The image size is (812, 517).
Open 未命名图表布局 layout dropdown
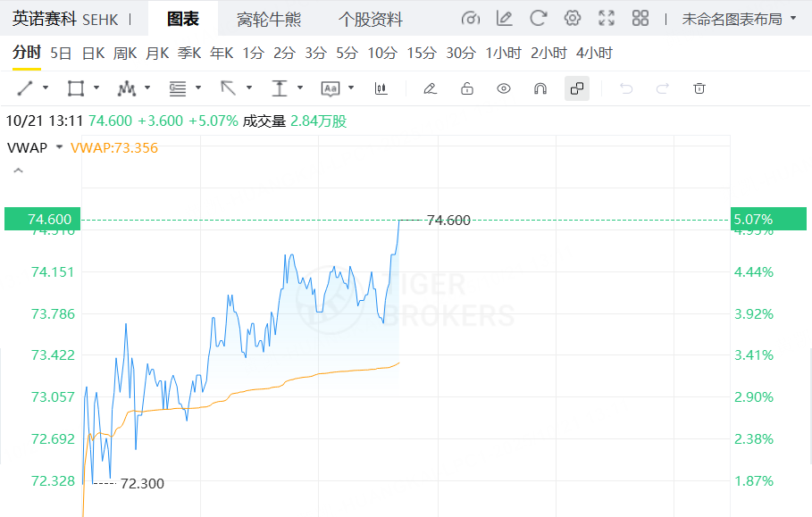pos(739,19)
